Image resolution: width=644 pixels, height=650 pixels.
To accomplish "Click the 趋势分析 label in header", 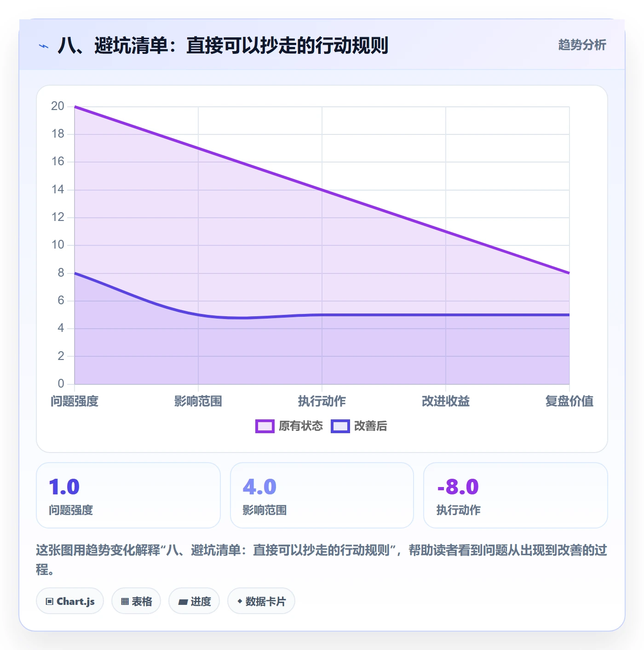I will pyautogui.click(x=582, y=45).
